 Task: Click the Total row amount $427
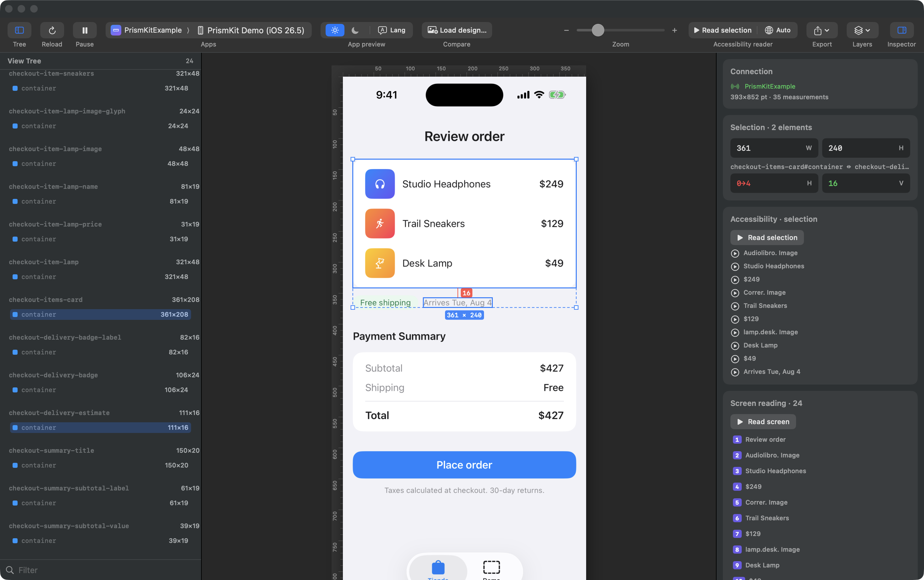(x=551, y=415)
